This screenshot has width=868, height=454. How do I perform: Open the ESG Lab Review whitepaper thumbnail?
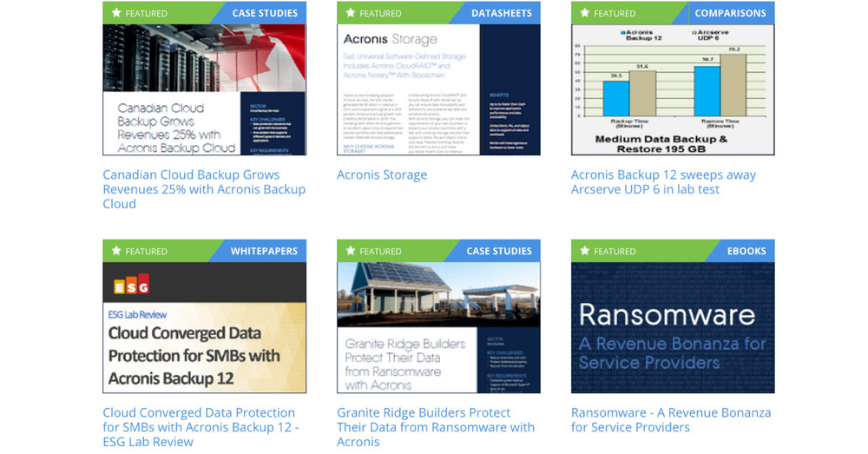point(204,328)
